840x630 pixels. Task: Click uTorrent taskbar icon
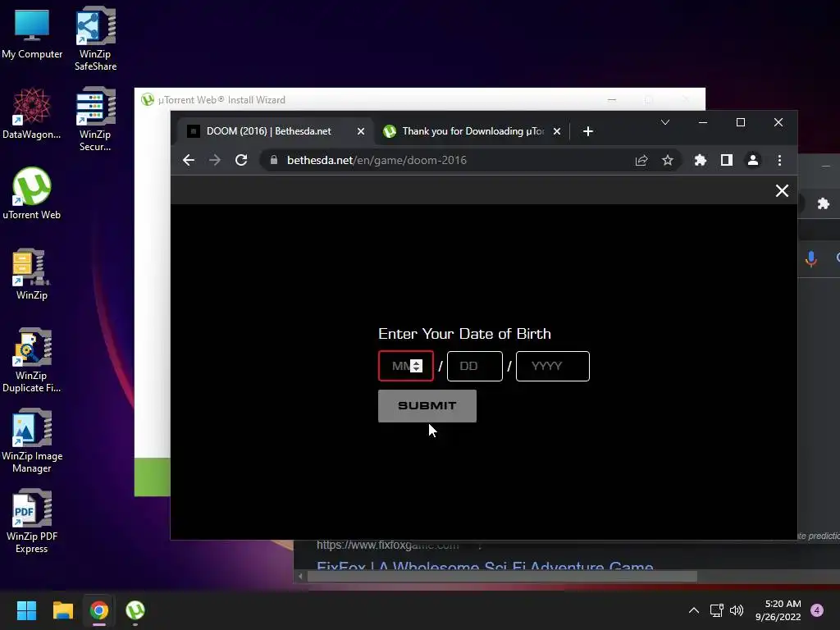pyautogui.click(x=135, y=610)
